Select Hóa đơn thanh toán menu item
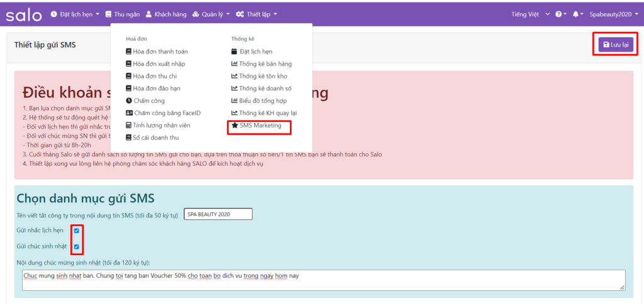The image size is (644, 304). pyautogui.click(x=160, y=52)
